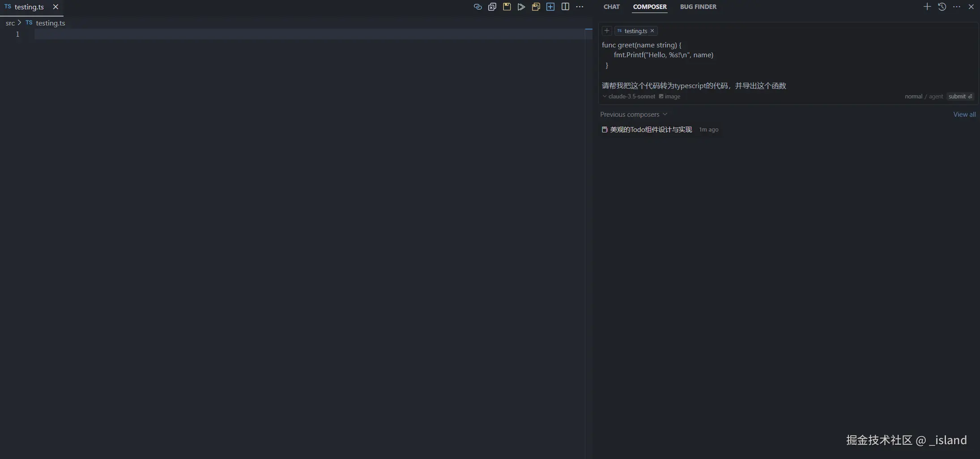Viewport: 980px width, 459px height.
Task: Open composer history with the clock icon
Action: 942,7
